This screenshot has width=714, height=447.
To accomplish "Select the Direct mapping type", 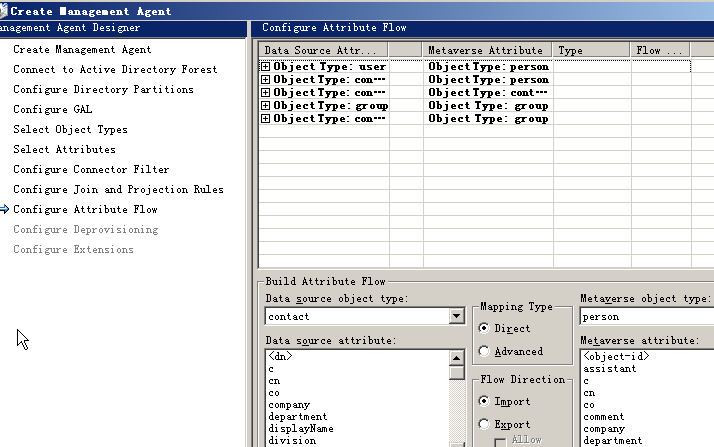I will (x=484, y=328).
